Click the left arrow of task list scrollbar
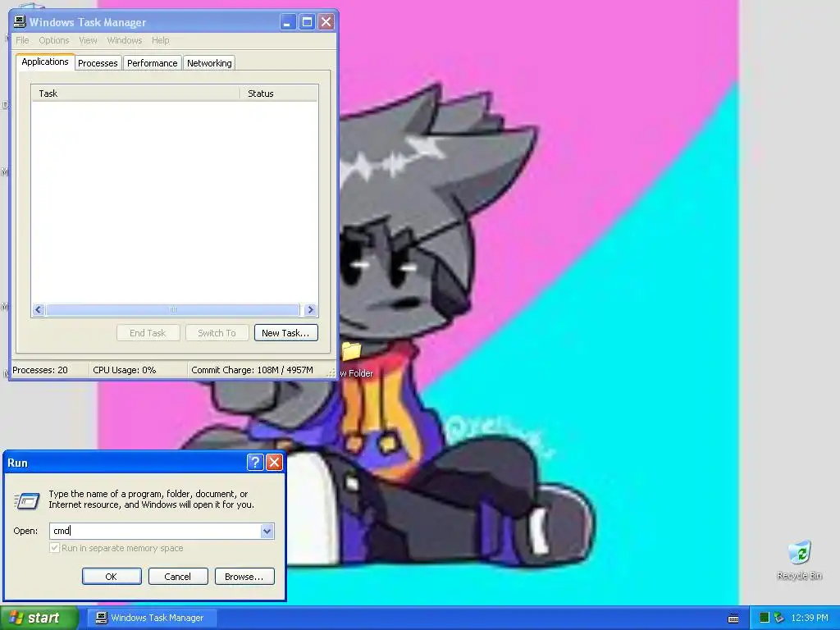The image size is (840, 630). pyautogui.click(x=38, y=309)
